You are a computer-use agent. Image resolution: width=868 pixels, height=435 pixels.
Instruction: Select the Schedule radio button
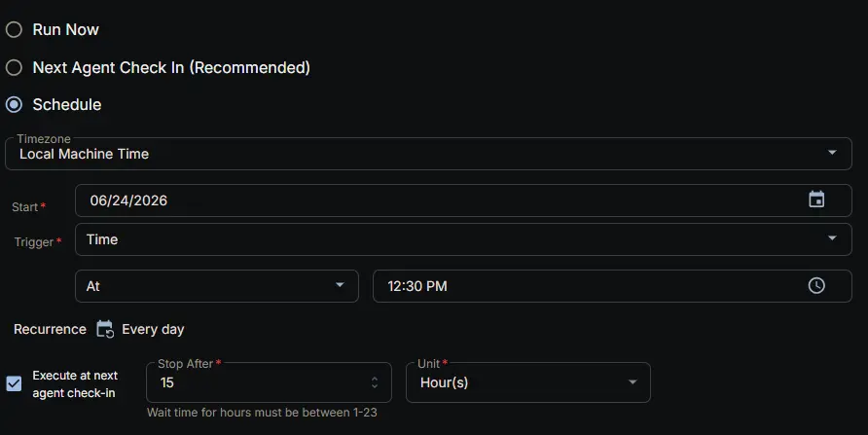14,104
